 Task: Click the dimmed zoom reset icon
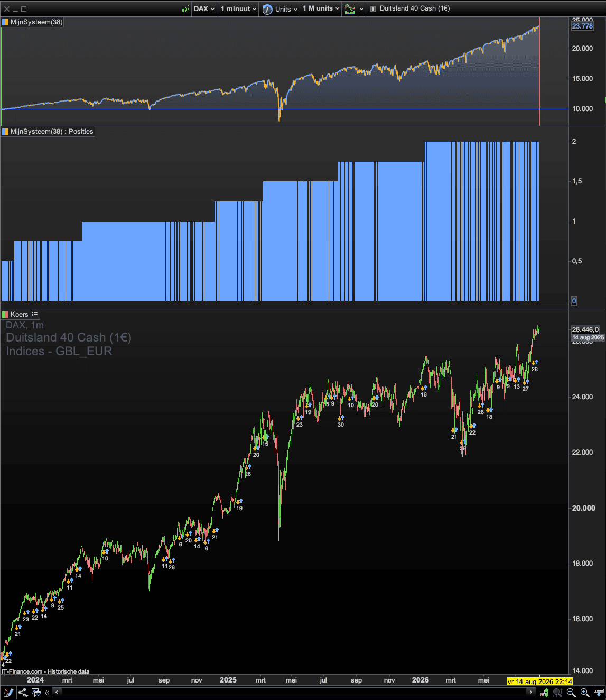pyautogui.click(x=557, y=693)
